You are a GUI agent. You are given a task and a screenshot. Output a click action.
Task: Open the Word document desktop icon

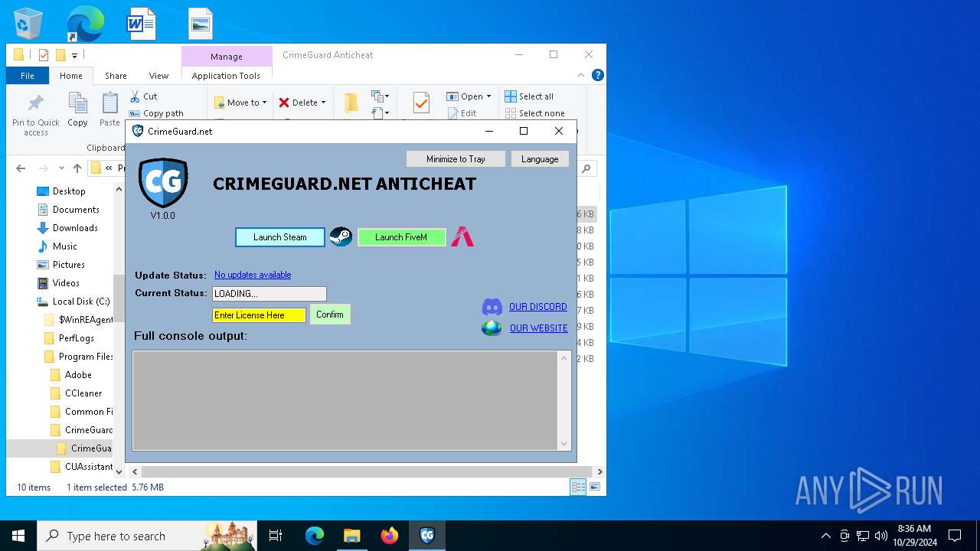coord(142,24)
